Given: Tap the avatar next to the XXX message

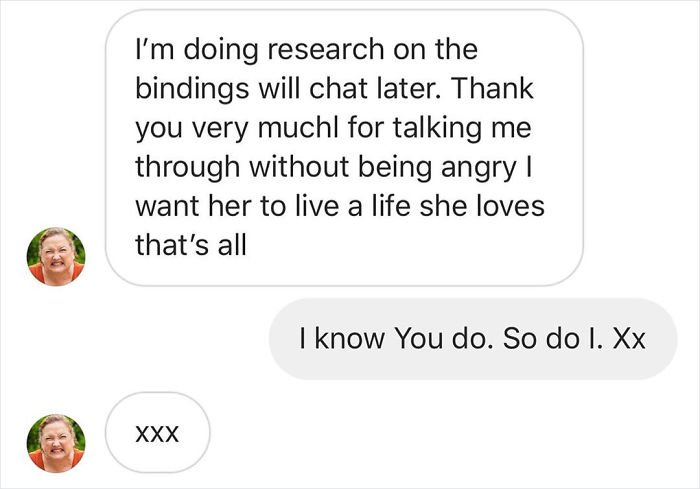Looking at the screenshot, I should click(x=56, y=443).
